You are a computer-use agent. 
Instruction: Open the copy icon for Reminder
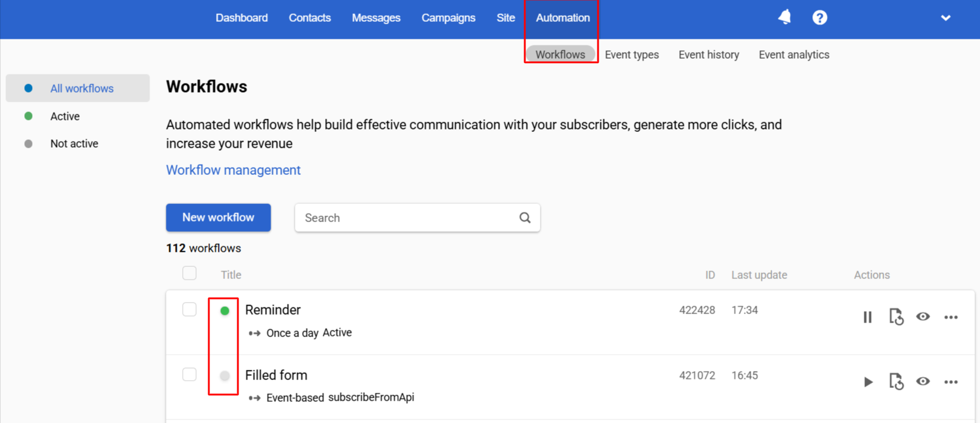pyautogui.click(x=896, y=316)
